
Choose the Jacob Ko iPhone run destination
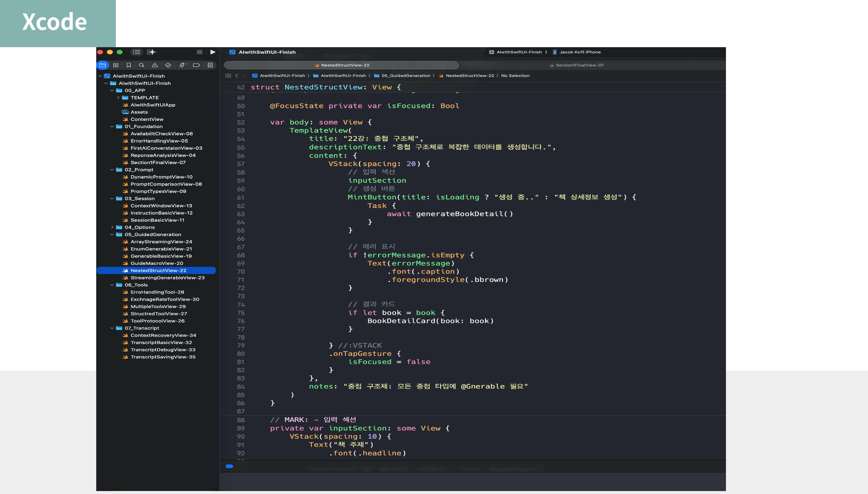577,52
